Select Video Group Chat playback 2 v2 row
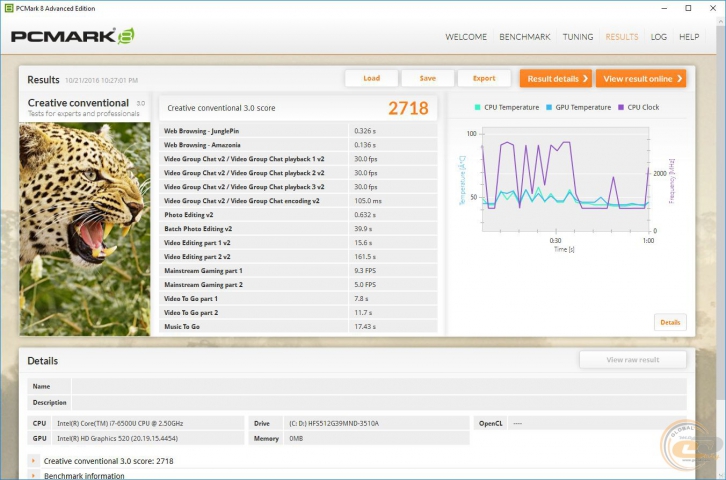 (298, 173)
